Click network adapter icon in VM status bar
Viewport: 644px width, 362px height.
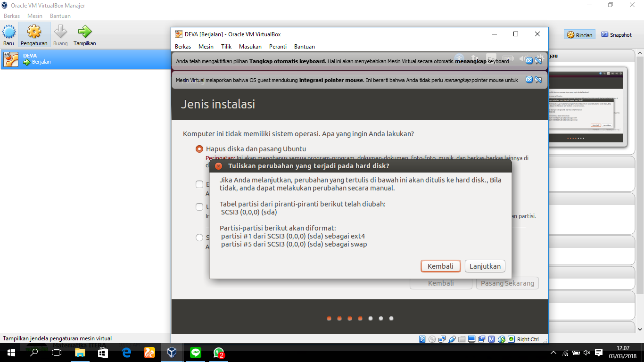[x=442, y=339]
